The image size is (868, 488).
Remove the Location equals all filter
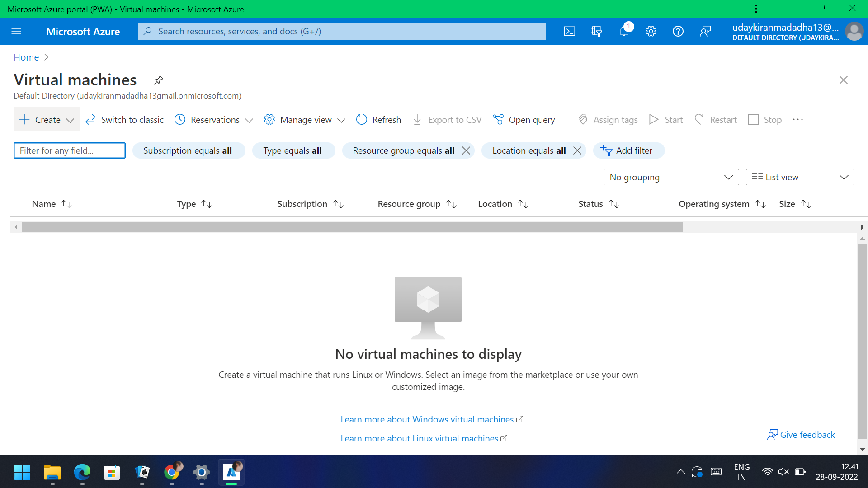(x=577, y=150)
